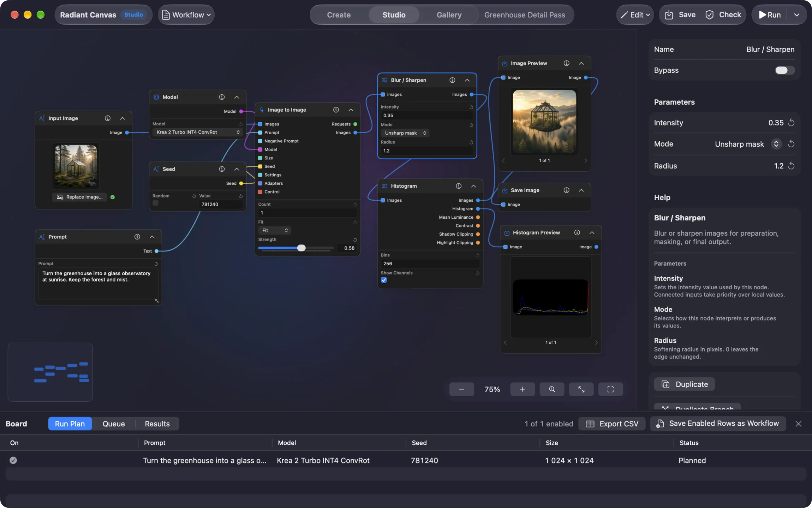
Task: Open Run options dropdown arrow
Action: (x=796, y=15)
